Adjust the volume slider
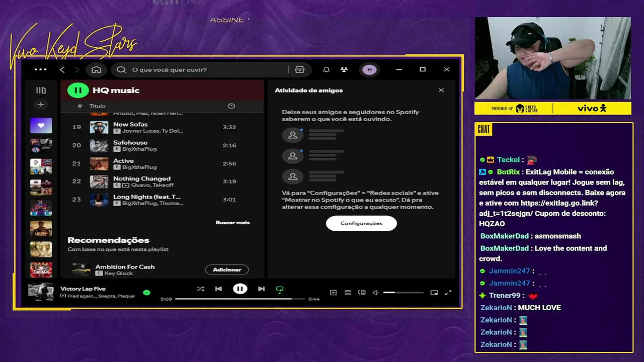 coord(403,292)
